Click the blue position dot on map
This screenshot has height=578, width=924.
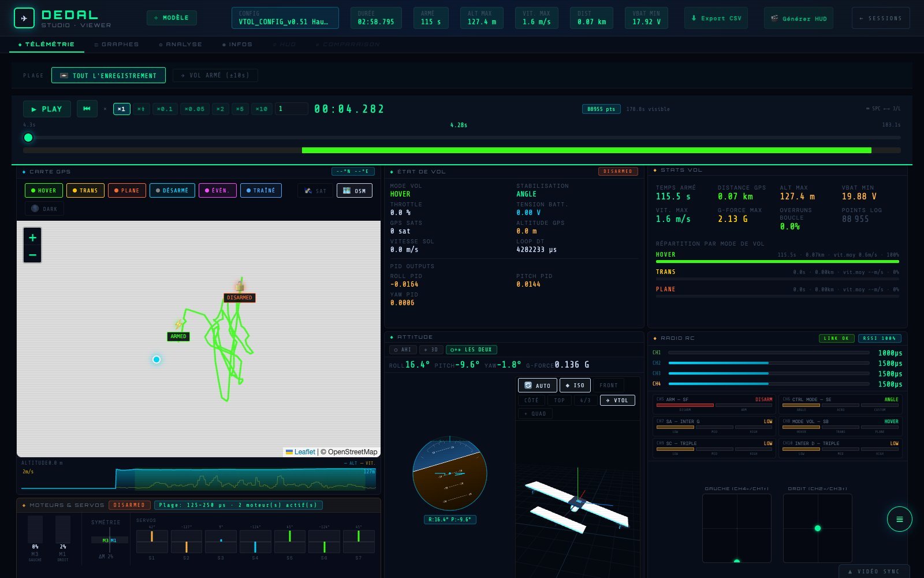click(157, 360)
